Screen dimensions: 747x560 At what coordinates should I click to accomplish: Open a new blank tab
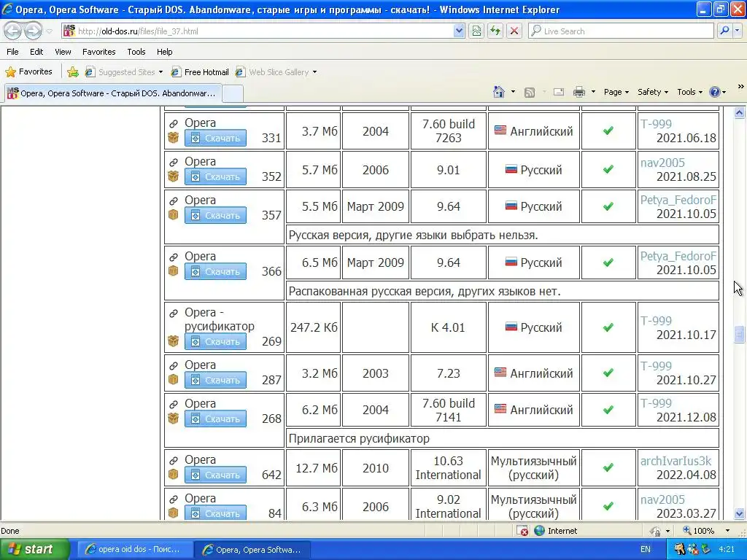pyautogui.click(x=233, y=93)
